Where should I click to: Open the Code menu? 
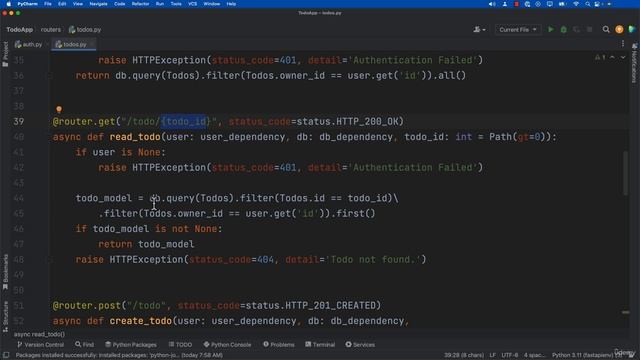pos(120,4)
